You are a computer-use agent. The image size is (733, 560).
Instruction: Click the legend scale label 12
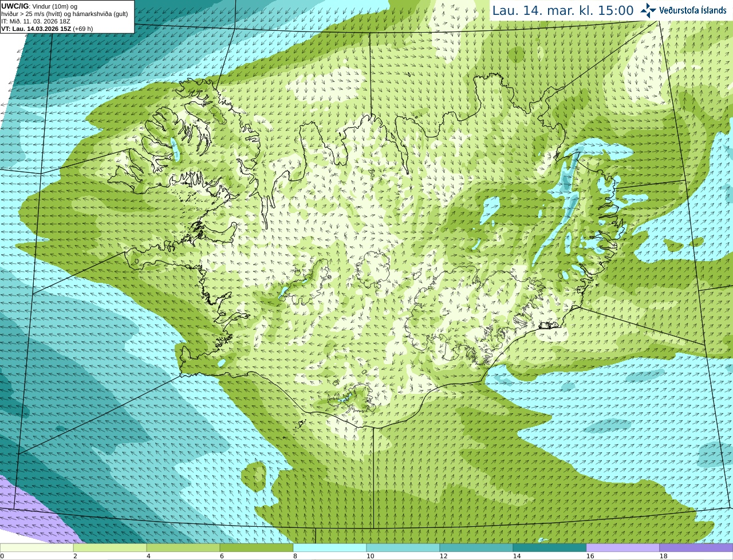click(443, 556)
